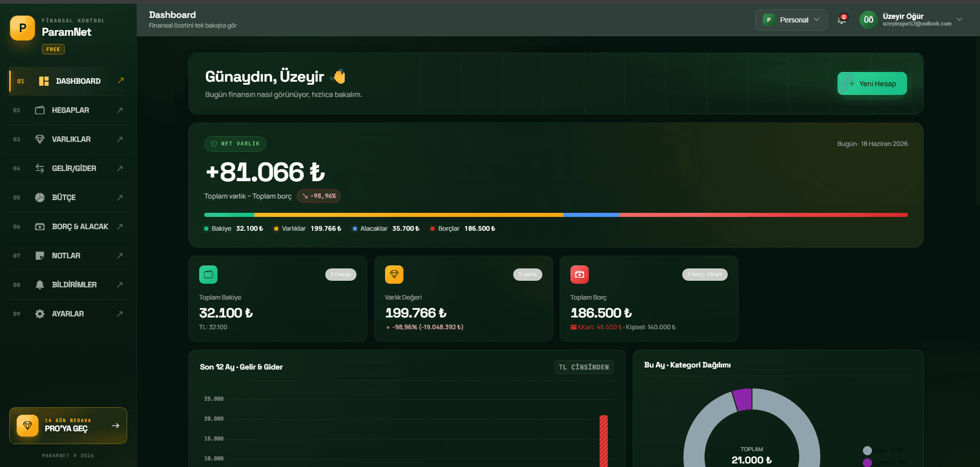This screenshot has width=980, height=467.
Task: Click the Gelir/Gider swap arrows icon
Action: 40,168
